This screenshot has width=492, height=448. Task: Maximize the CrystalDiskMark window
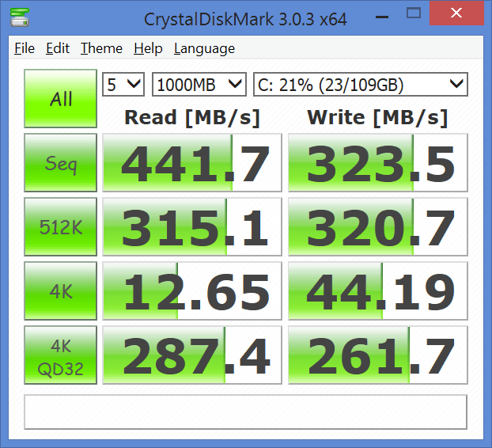pyautogui.click(x=414, y=13)
